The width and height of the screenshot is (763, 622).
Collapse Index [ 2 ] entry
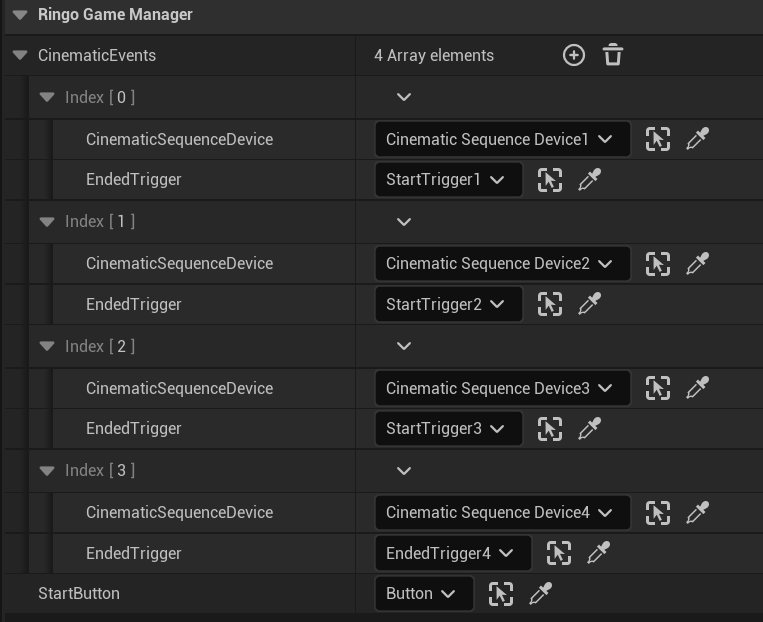click(47, 346)
